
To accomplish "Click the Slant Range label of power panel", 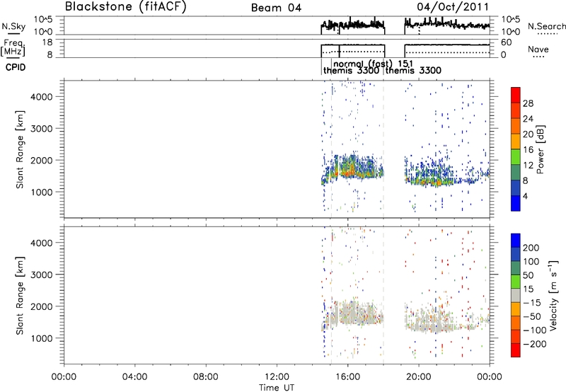I will [20, 149].
